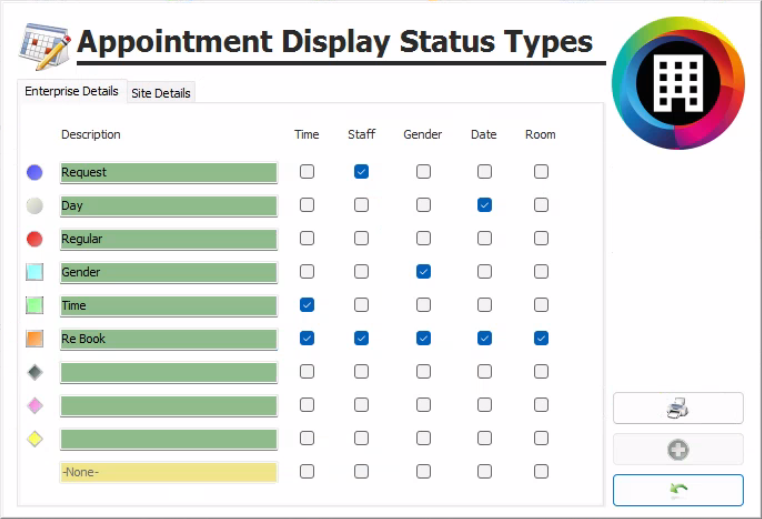Click the yellow -None- description field
Screen dimensions: 762x519
pyautogui.click(x=169, y=472)
